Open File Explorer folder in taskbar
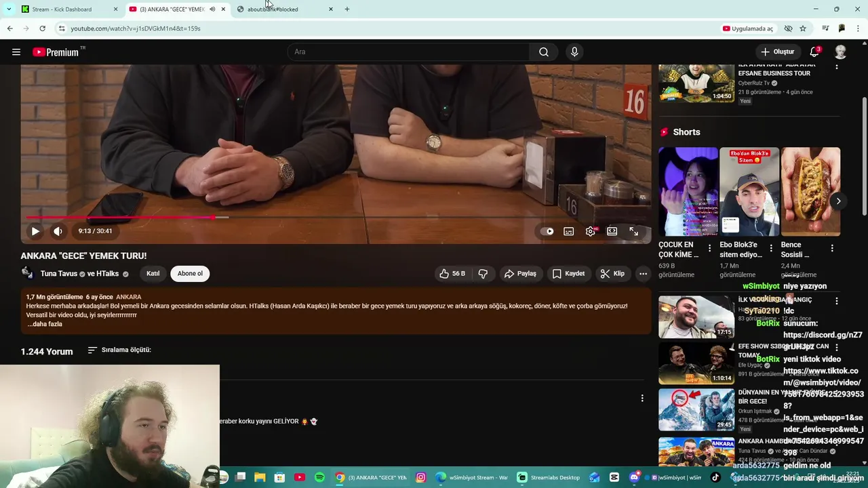The height and width of the screenshot is (488, 868). tap(260, 478)
